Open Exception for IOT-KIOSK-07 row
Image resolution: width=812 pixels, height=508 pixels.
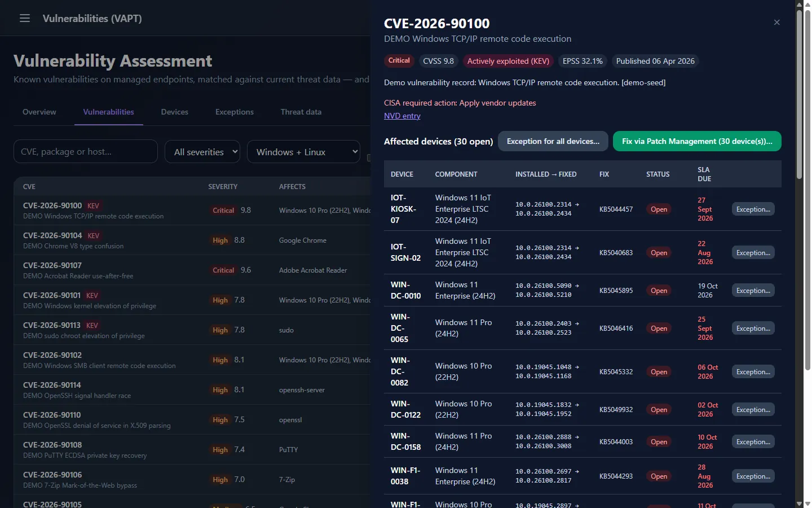click(753, 209)
